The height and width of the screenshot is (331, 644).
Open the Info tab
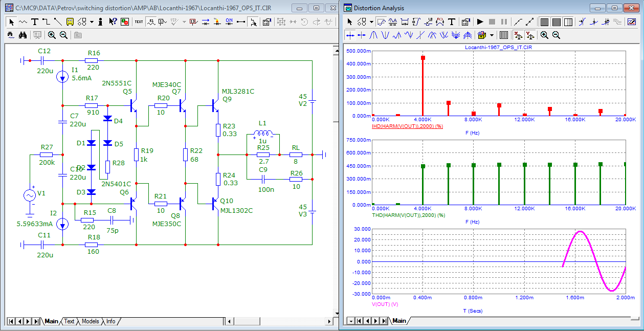pos(110,321)
